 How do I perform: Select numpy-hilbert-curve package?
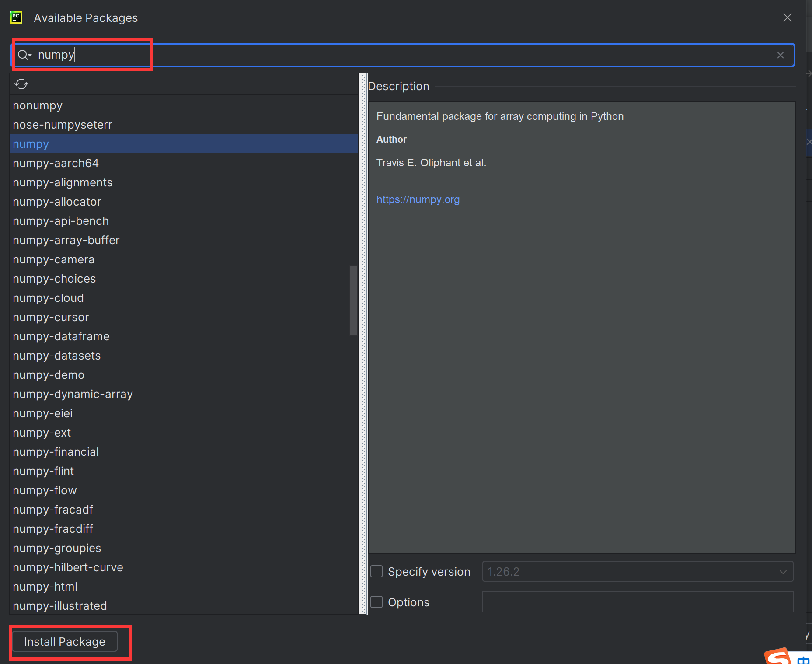point(184,567)
